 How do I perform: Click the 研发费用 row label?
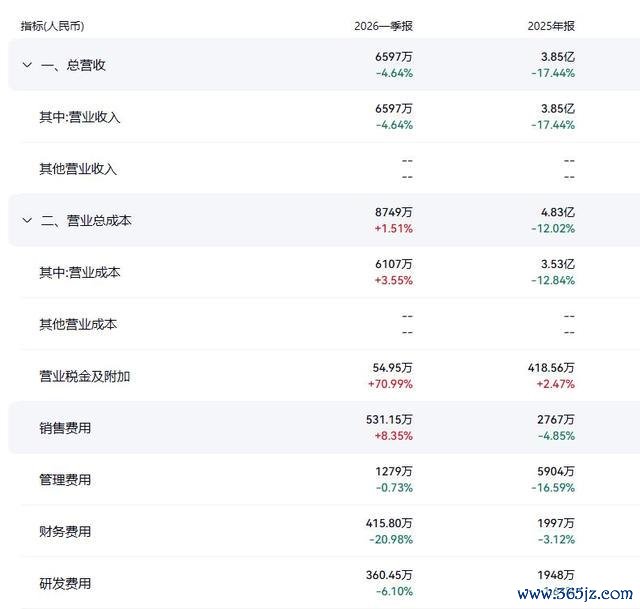pos(65,583)
